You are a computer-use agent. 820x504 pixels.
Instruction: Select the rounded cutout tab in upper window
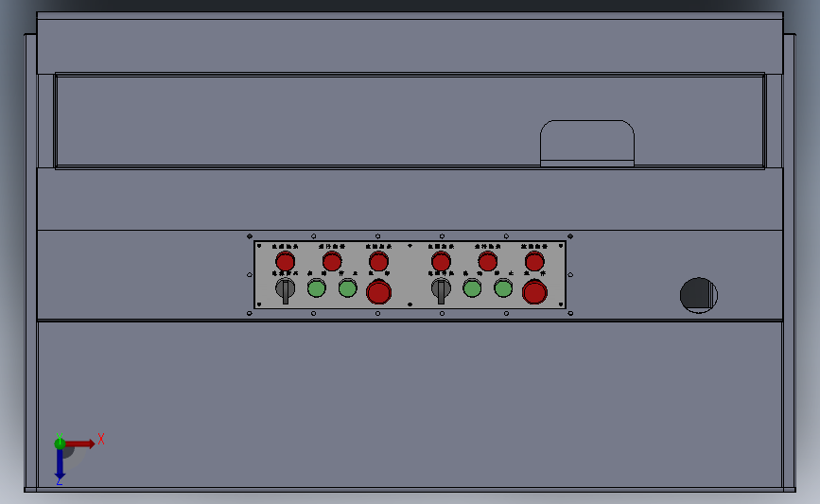pos(587,143)
